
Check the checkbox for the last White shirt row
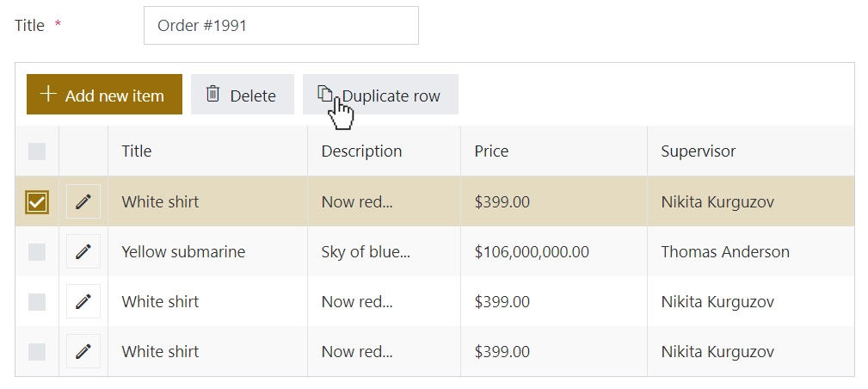coord(37,351)
